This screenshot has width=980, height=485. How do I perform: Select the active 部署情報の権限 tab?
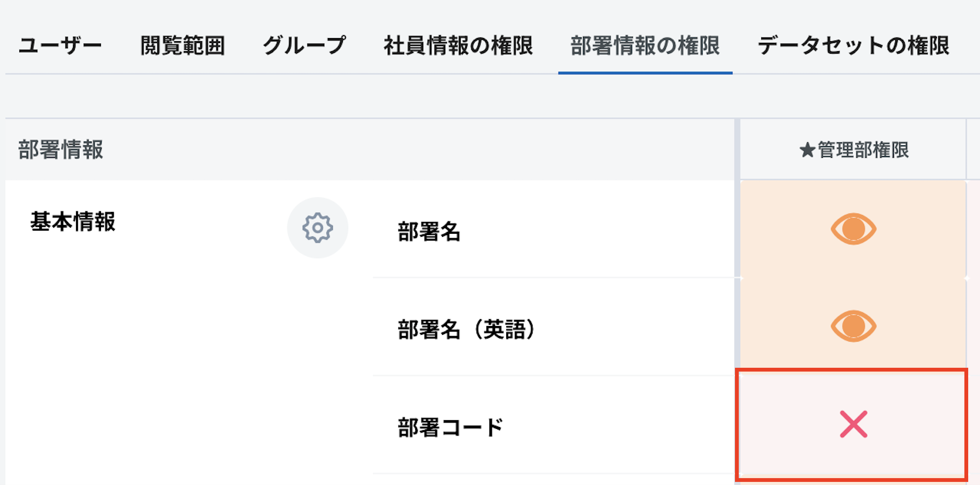(645, 44)
